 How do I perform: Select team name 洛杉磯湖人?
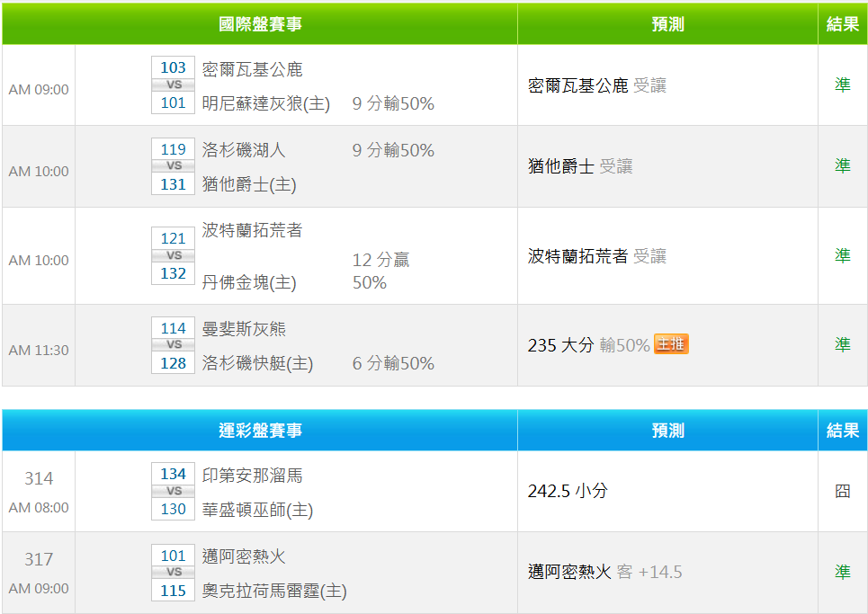tap(244, 150)
